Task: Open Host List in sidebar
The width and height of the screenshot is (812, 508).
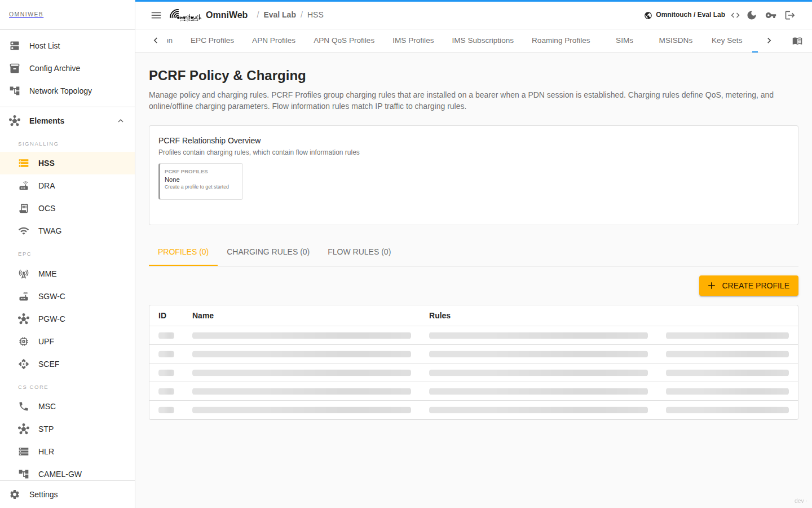Action: [x=67, y=46]
